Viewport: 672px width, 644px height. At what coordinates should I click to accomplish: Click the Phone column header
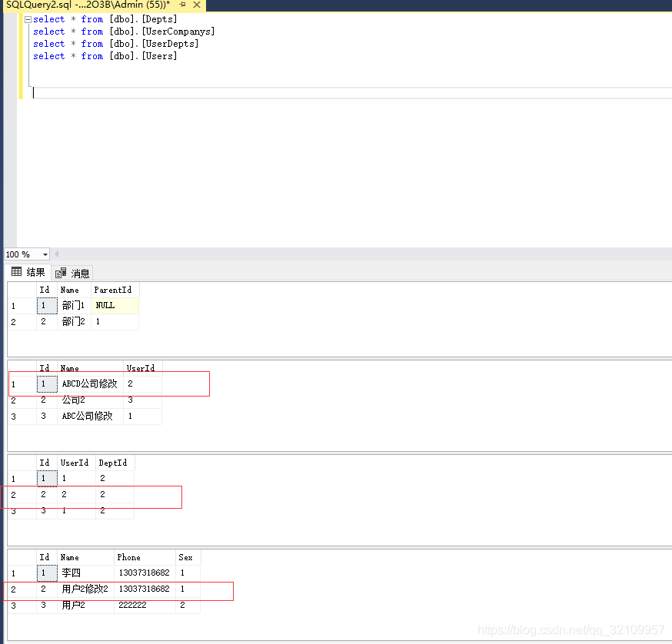click(145, 557)
